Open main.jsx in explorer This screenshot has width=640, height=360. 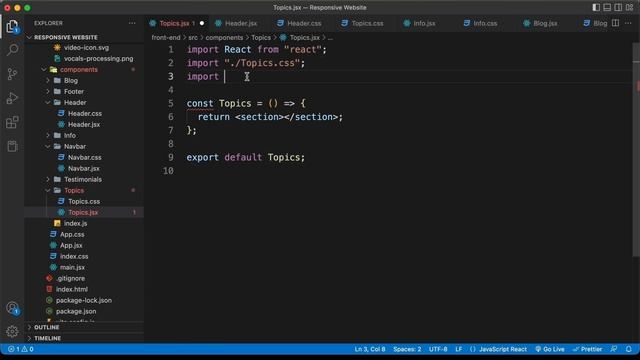coord(72,267)
